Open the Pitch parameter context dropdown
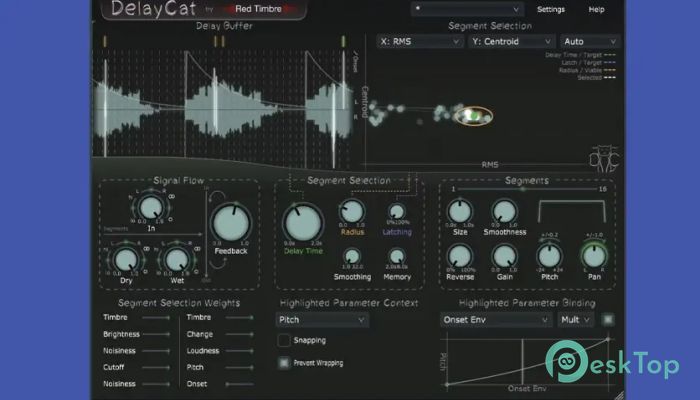700x400 pixels. point(322,320)
